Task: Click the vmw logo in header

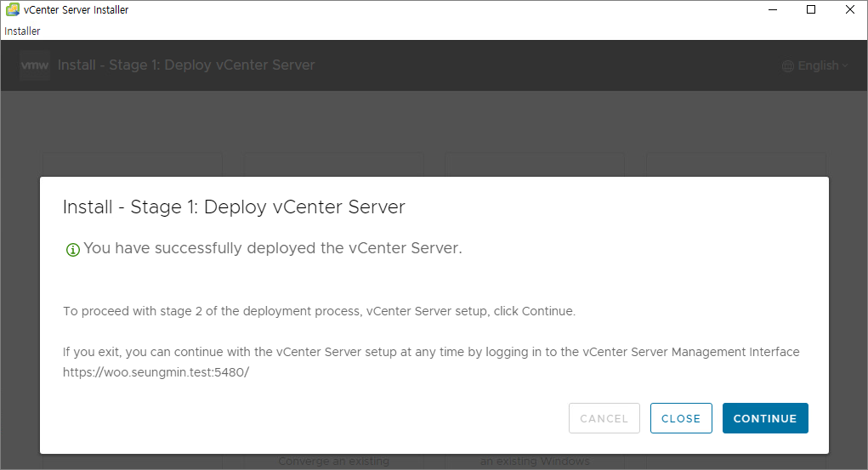Action: click(34, 65)
